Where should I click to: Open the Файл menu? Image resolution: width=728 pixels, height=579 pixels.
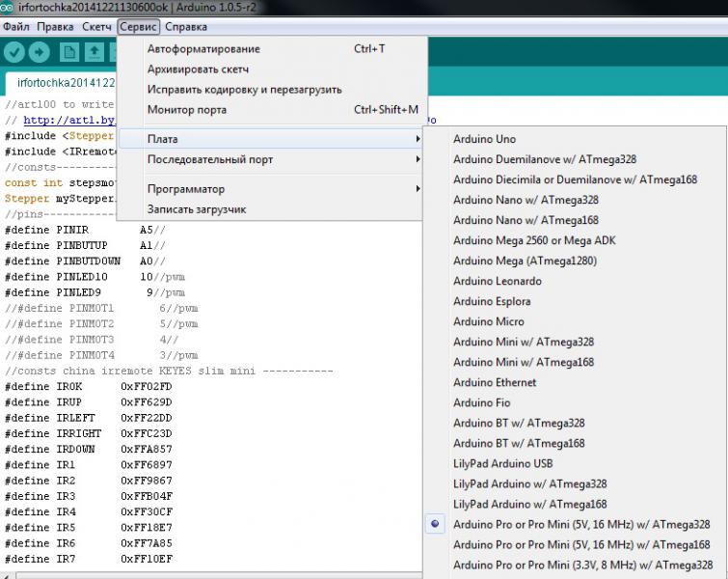[x=15, y=27]
